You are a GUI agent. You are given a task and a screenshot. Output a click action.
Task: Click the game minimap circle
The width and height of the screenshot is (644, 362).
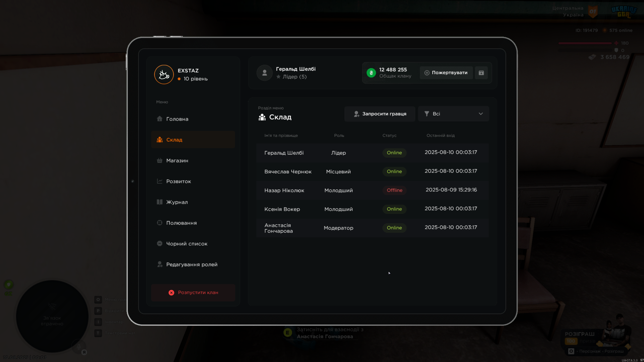pos(52,316)
